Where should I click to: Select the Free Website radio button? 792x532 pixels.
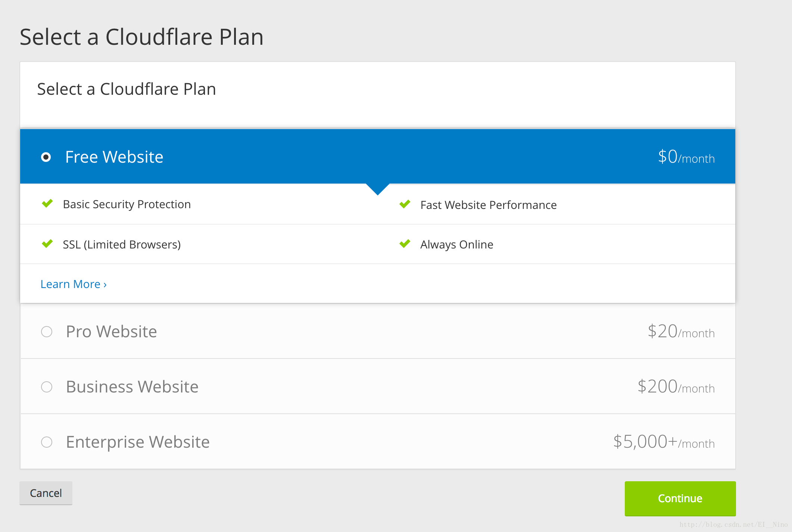[x=46, y=157]
